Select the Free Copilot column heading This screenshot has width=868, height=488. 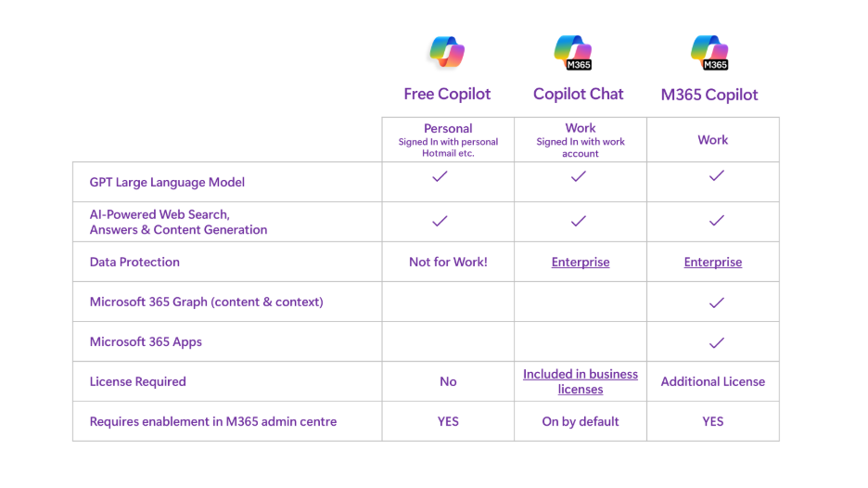[x=447, y=94]
